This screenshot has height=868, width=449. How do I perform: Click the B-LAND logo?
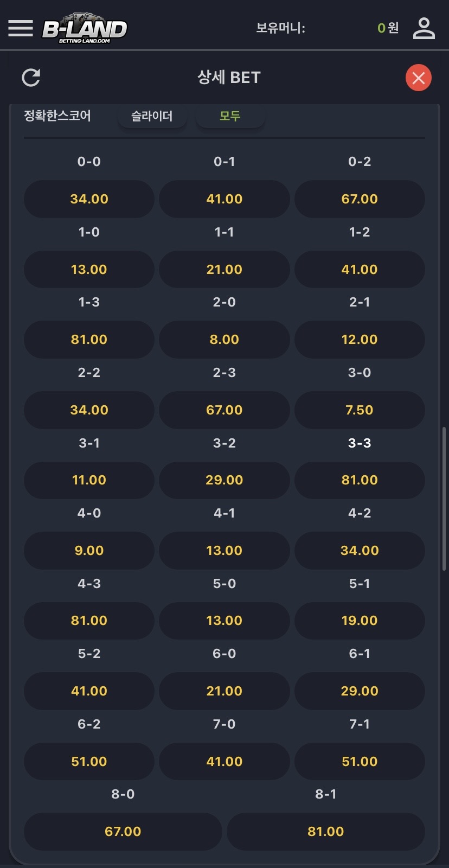(85, 28)
